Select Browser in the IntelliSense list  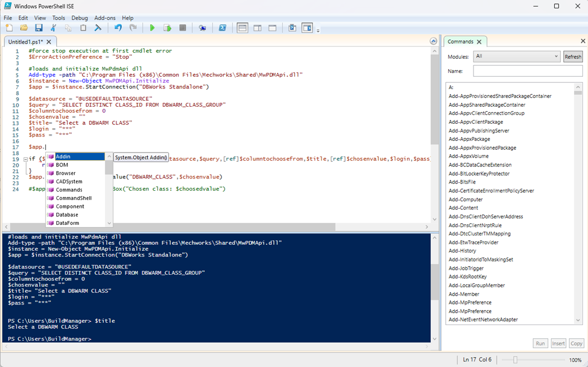click(x=75, y=173)
